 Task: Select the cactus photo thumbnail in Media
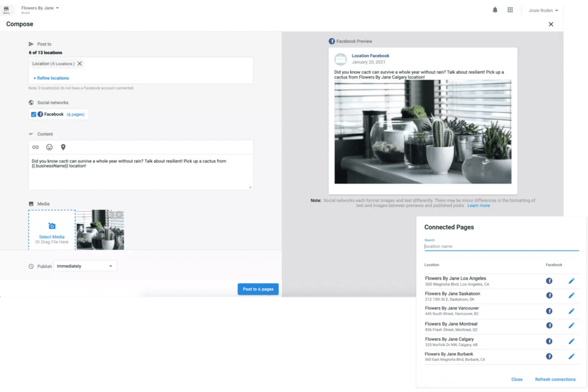click(x=100, y=230)
